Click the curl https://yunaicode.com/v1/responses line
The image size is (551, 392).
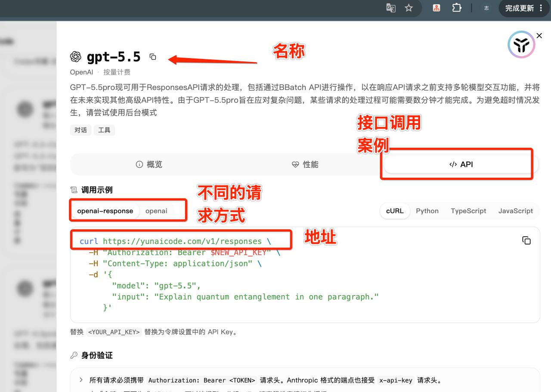[x=175, y=241]
